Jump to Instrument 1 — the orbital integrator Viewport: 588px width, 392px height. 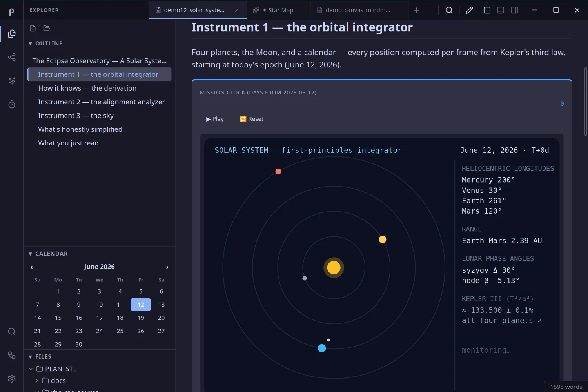pos(100,74)
